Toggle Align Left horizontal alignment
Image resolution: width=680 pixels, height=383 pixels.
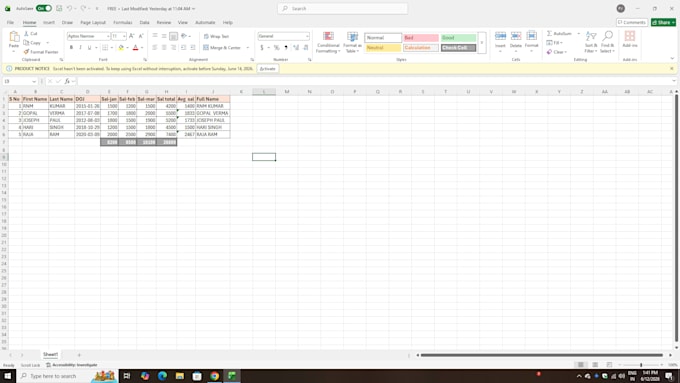point(155,47)
